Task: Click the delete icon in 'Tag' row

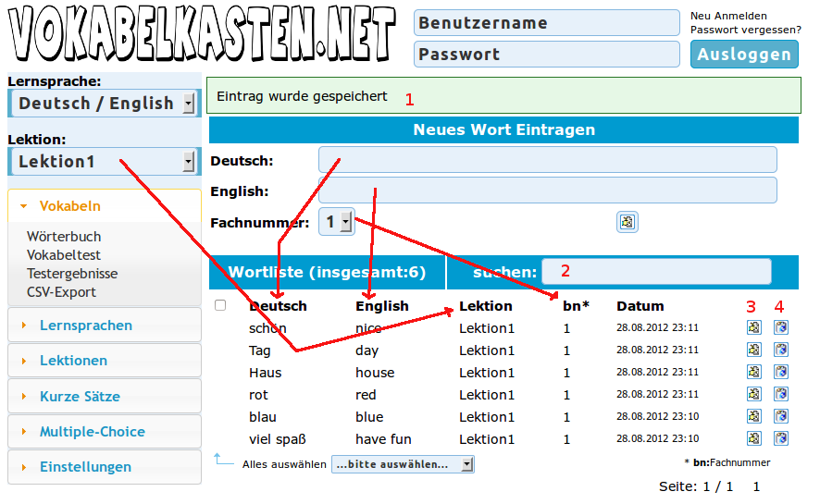Action: tap(780, 350)
